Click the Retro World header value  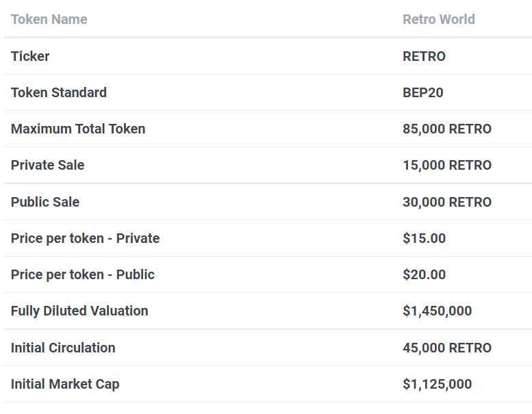point(438,19)
